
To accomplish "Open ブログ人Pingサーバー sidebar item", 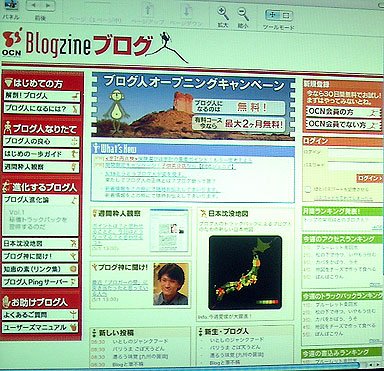I will pyautogui.click(x=40, y=282).
